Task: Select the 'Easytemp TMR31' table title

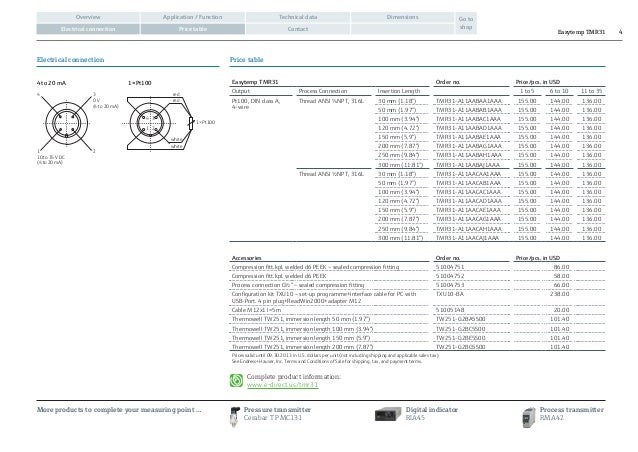Action: 255,82
